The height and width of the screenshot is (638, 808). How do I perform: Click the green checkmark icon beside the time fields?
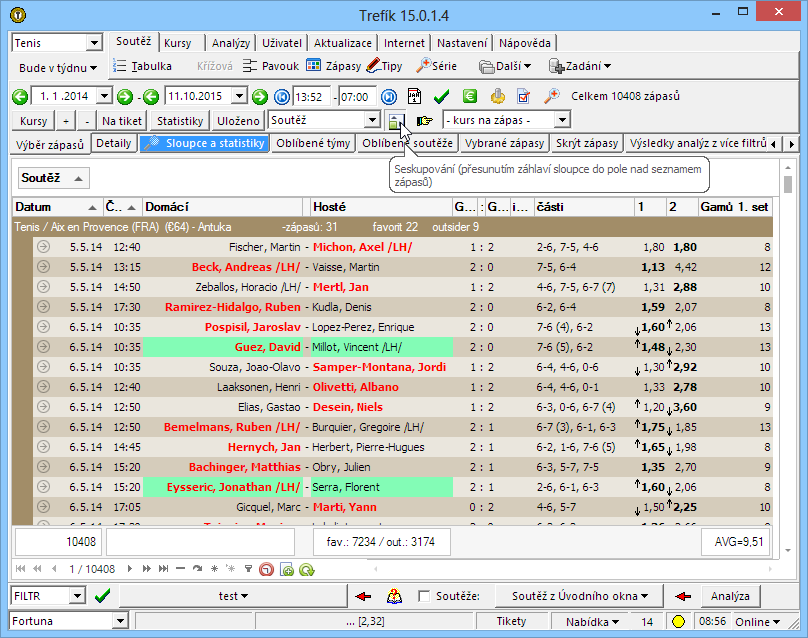tap(441, 97)
